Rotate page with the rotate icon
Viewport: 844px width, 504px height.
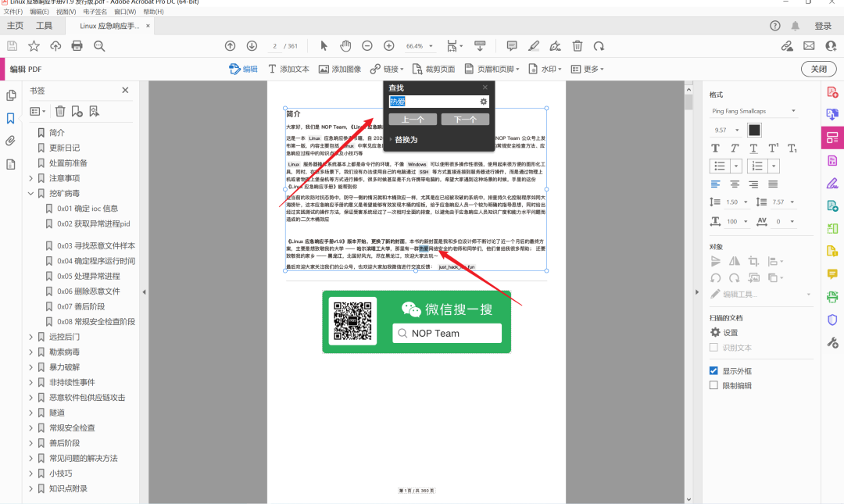click(599, 46)
